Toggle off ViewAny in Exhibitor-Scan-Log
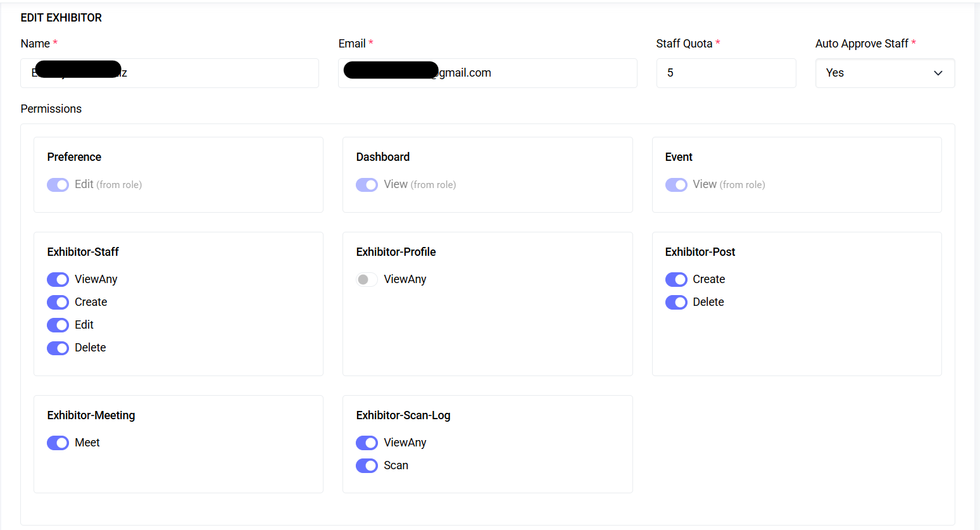Image resolution: width=980 pixels, height=530 pixels. [367, 443]
